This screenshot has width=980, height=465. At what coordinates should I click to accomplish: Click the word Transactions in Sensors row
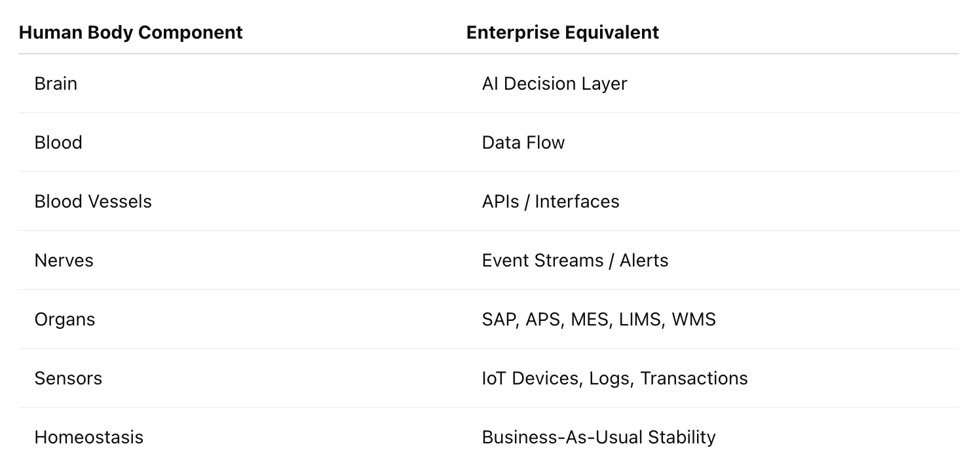(x=694, y=379)
